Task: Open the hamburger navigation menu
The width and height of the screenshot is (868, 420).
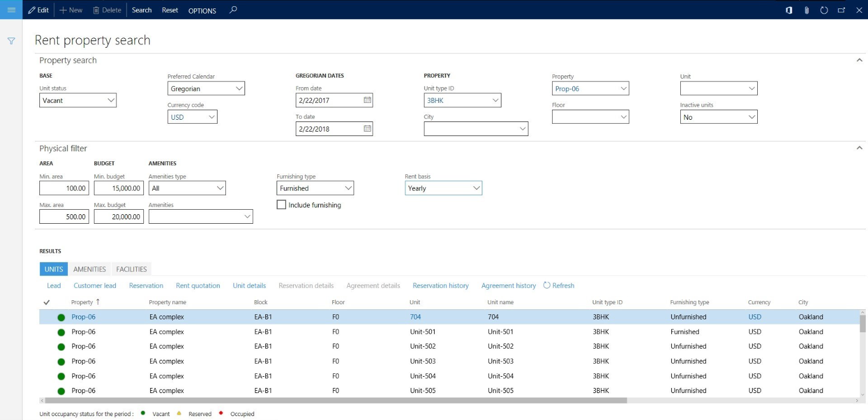Action: coord(11,10)
